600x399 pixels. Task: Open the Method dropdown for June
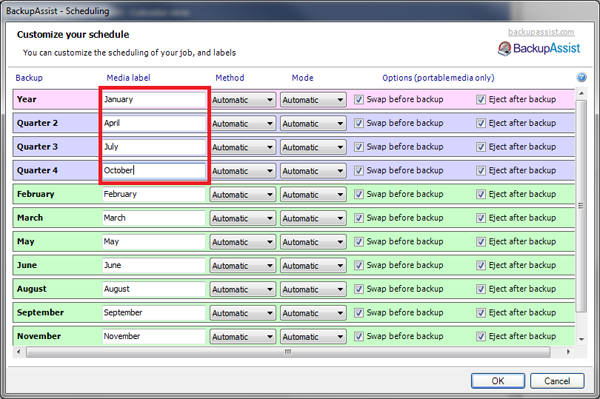click(243, 266)
